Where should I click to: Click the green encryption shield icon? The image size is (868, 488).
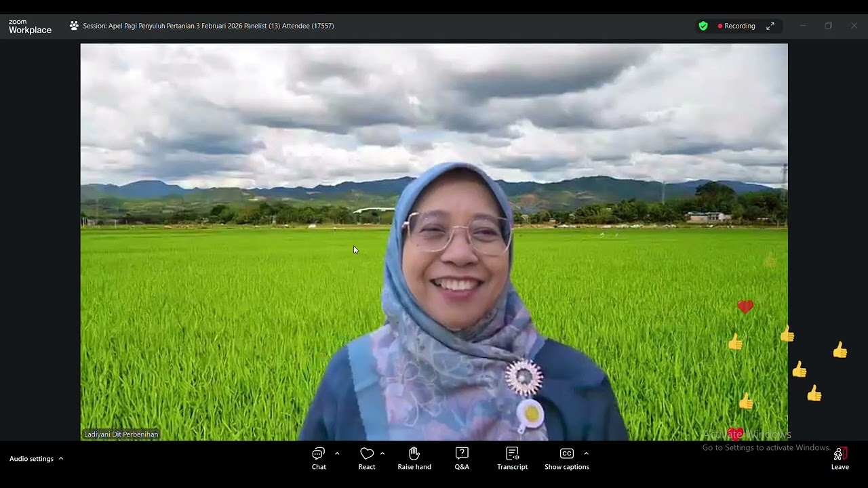[x=703, y=26]
